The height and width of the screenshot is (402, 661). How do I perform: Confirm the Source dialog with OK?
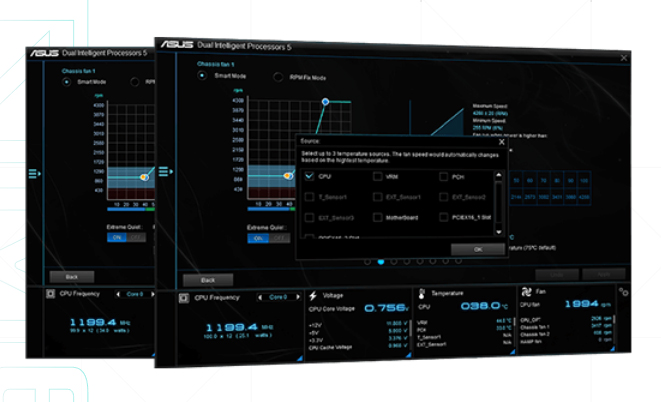(478, 249)
